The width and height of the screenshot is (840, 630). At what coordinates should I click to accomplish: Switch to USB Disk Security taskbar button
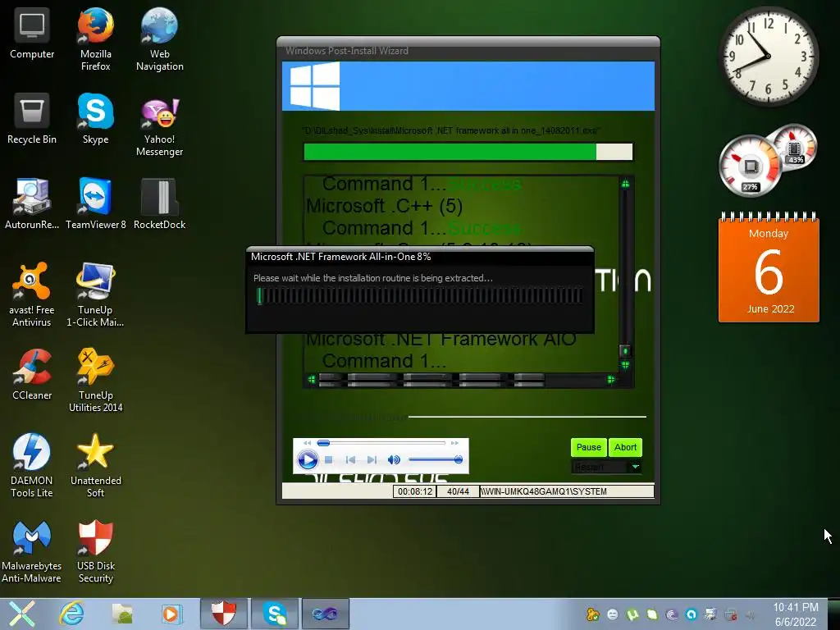[x=224, y=614]
